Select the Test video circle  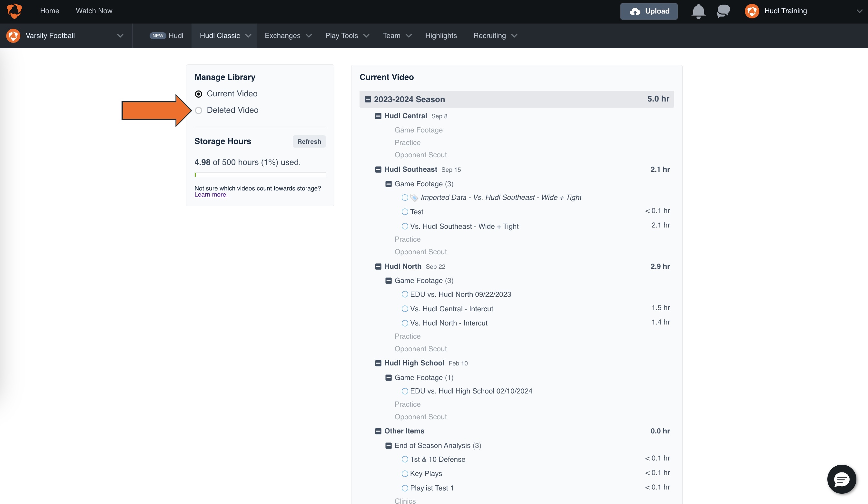pyautogui.click(x=405, y=212)
